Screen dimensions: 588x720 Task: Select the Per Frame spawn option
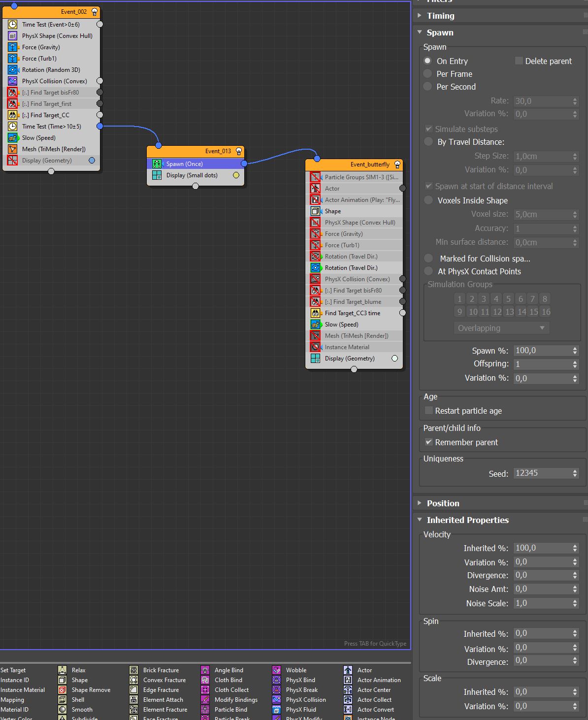coord(428,74)
